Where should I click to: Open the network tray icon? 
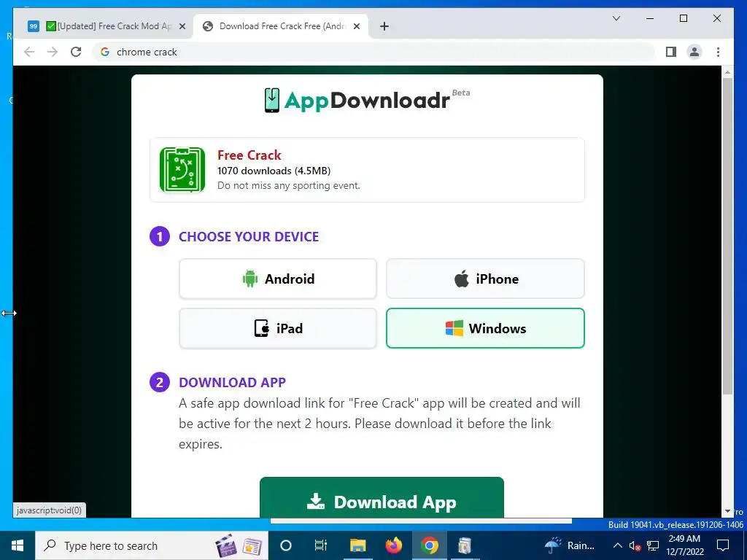(x=653, y=545)
